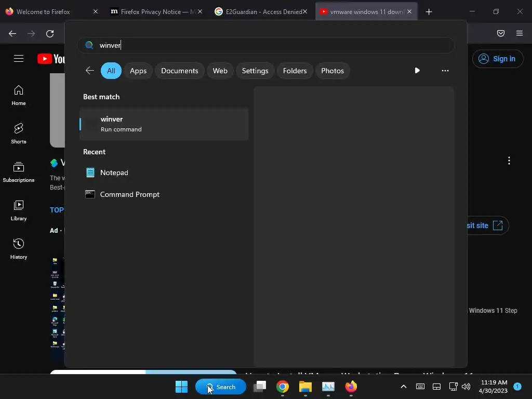Viewport: 532px width, 399px height.
Task: Open Google Chrome from taskbar
Action: tap(283, 387)
